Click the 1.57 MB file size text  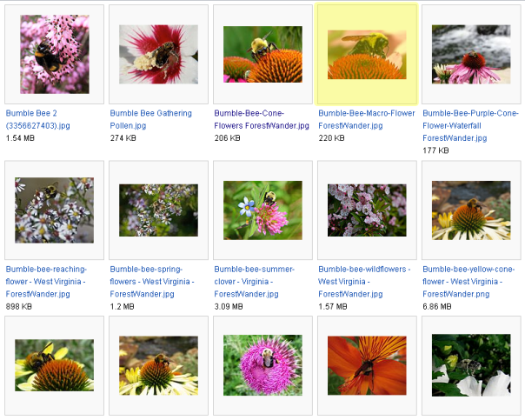pyautogui.click(x=333, y=306)
